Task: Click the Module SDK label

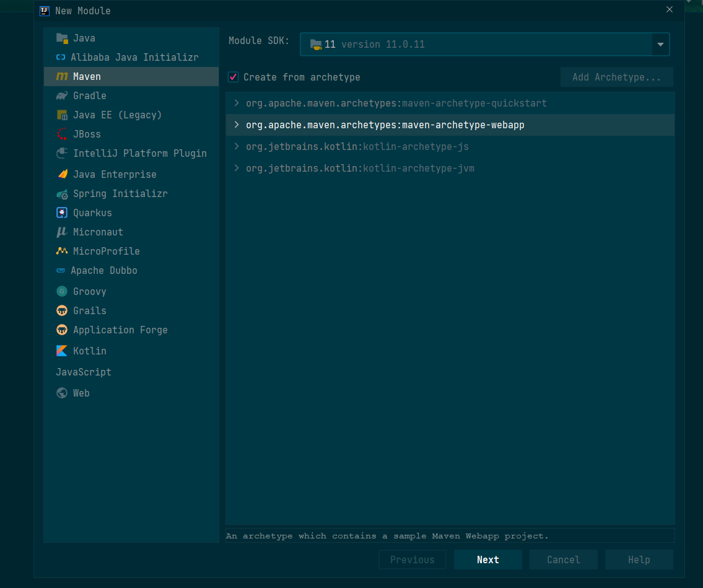Action: (x=259, y=41)
